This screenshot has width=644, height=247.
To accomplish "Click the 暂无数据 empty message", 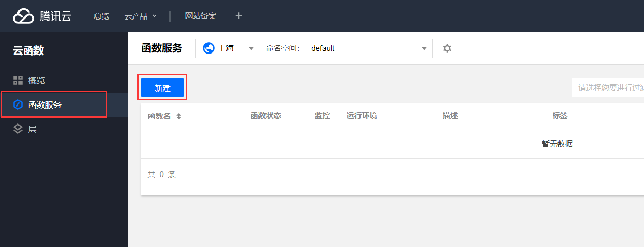I will (x=557, y=144).
